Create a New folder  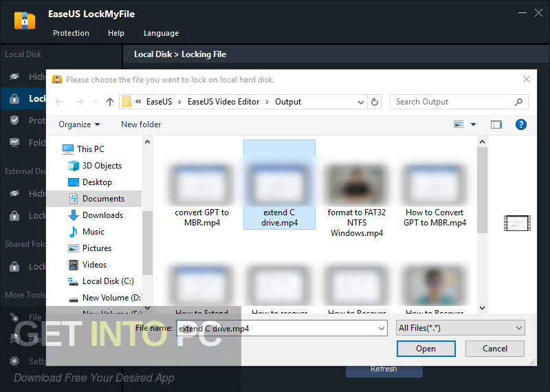click(x=141, y=124)
